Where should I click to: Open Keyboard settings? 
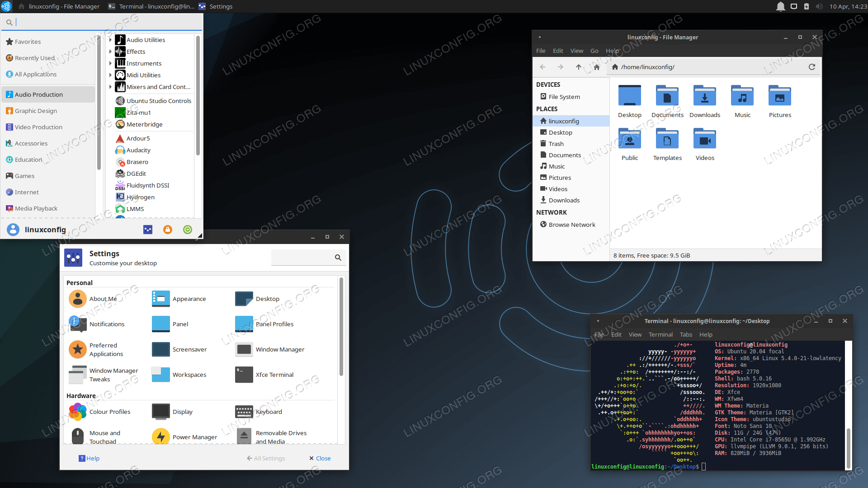pyautogui.click(x=259, y=412)
